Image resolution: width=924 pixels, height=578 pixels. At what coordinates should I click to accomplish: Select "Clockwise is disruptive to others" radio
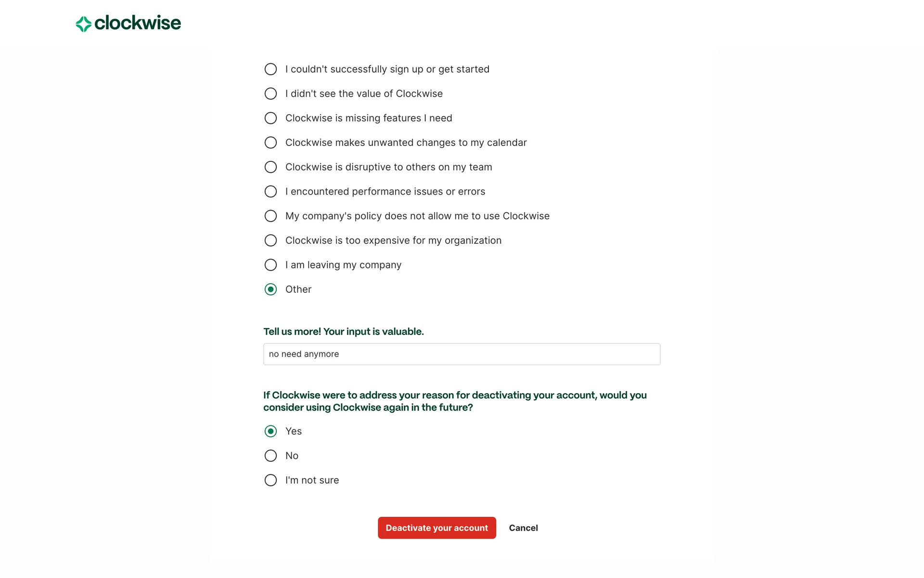(x=271, y=167)
